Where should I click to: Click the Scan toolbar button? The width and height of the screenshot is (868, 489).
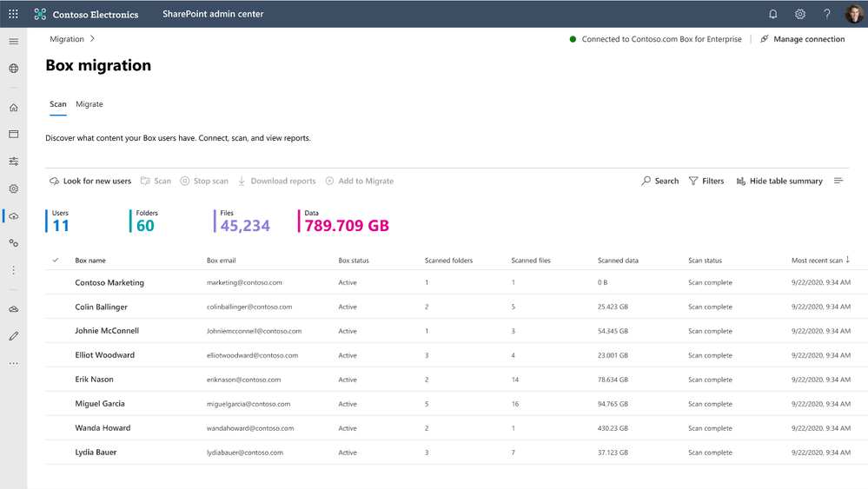pyautogui.click(x=156, y=181)
